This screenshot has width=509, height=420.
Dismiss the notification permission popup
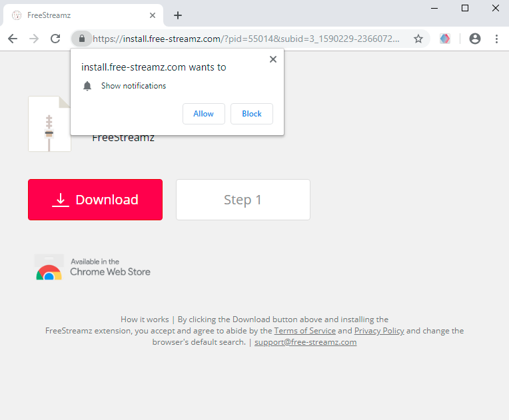272,59
